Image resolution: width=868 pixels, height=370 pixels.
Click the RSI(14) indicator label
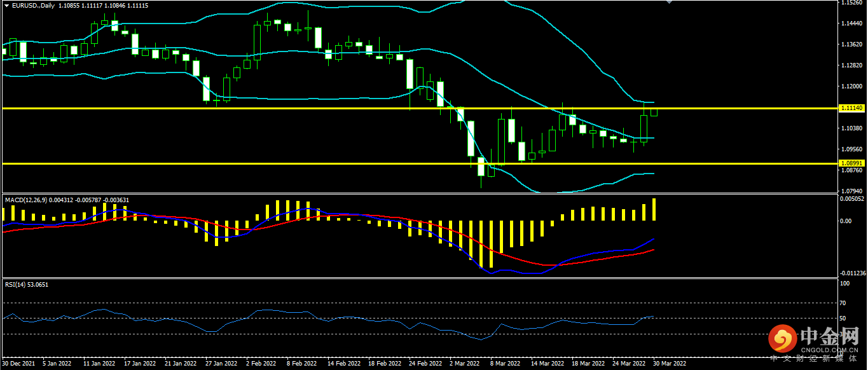(15, 284)
